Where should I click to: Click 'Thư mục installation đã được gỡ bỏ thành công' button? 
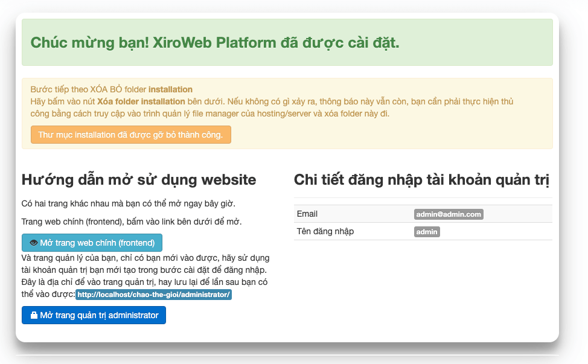131,135
